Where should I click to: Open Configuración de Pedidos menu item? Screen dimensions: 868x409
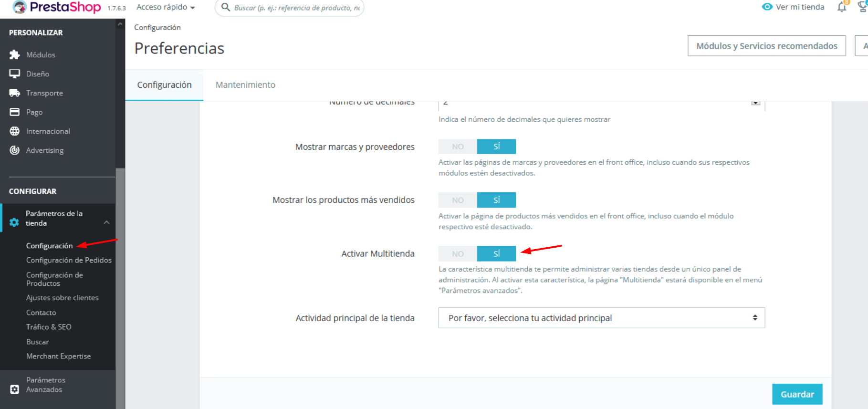[x=69, y=260]
